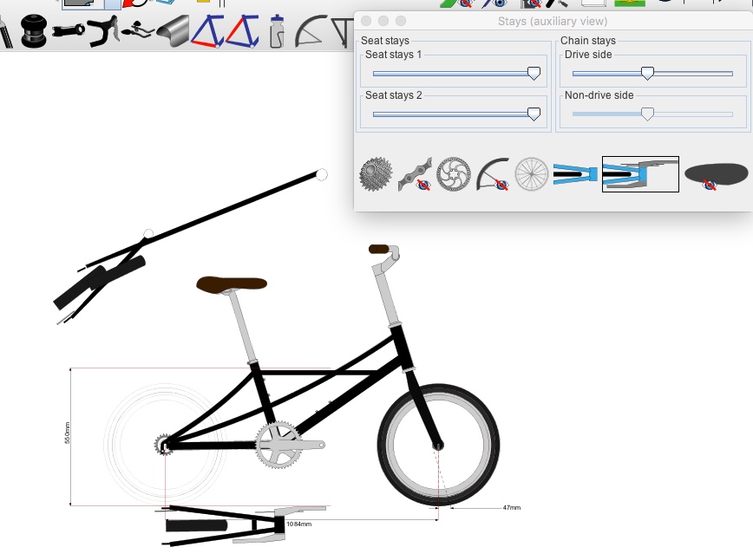Click the stem icon in toolbar

pyautogui.click(x=71, y=31)
